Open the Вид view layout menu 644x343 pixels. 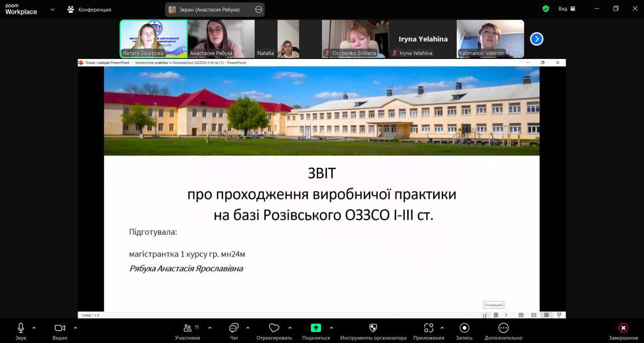(x=567, y=9)
